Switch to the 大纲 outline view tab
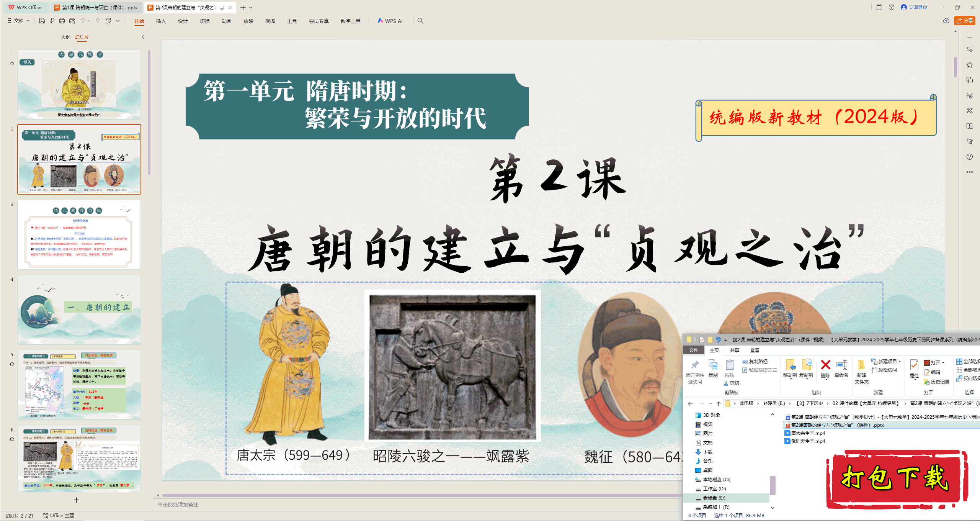The image size is (980, 521). point(65,37)
